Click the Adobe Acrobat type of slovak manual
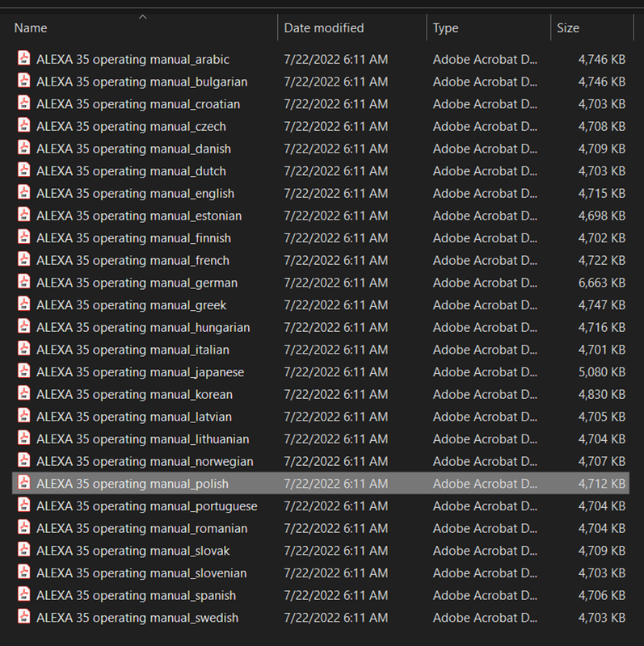Screen dimensions: 644x646 click(485, 551)
